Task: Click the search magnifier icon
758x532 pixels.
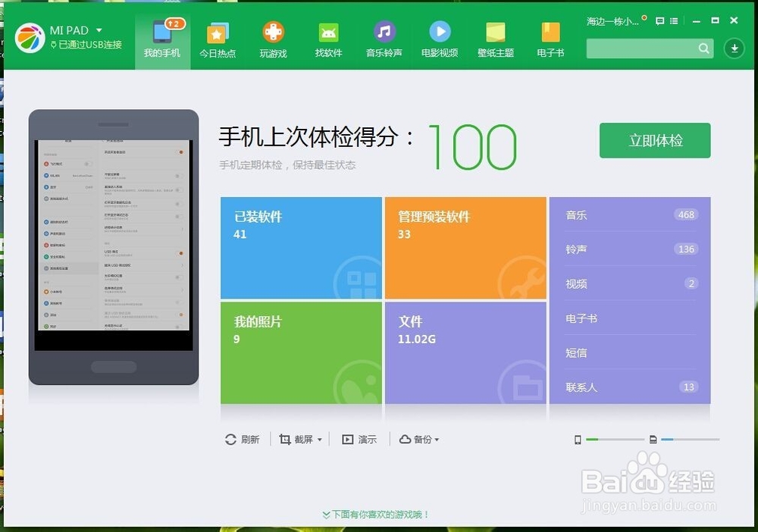Action: click(704, 49)
